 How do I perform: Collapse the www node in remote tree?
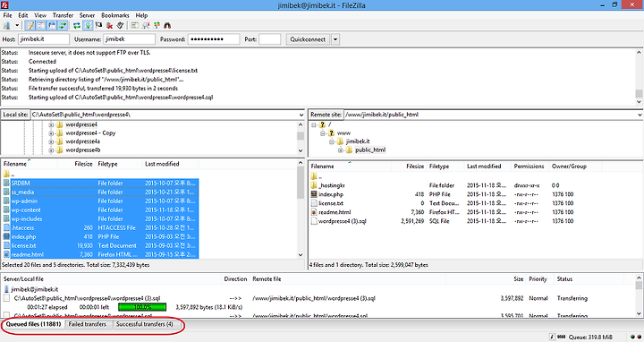(323, 133)
